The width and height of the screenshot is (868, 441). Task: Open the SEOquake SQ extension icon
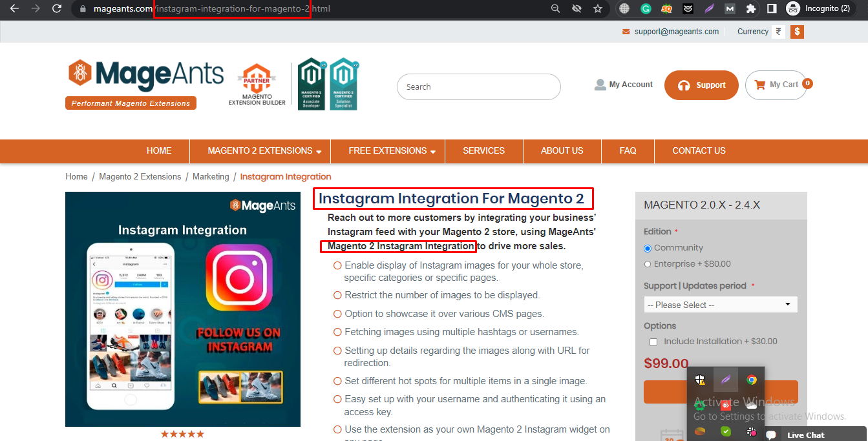[x=666, y=9]
